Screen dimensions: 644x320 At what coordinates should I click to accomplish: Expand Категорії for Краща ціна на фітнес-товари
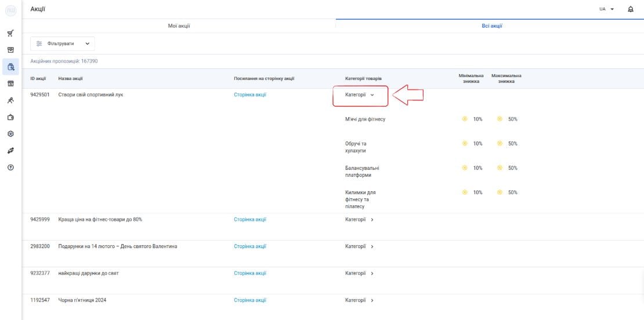(x=360, y=220)
